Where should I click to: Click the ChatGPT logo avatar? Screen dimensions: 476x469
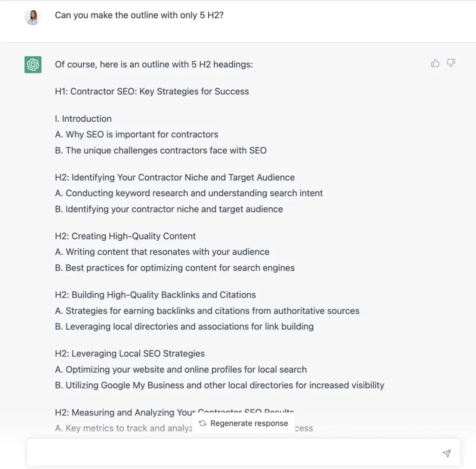[33, 65]
